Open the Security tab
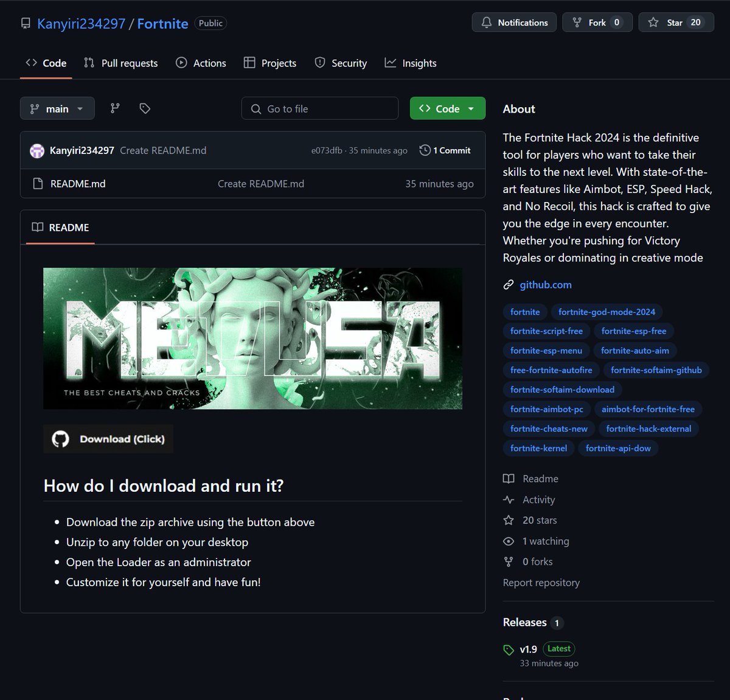The height and width of the screenshot is (700, 730). (341, 63)
